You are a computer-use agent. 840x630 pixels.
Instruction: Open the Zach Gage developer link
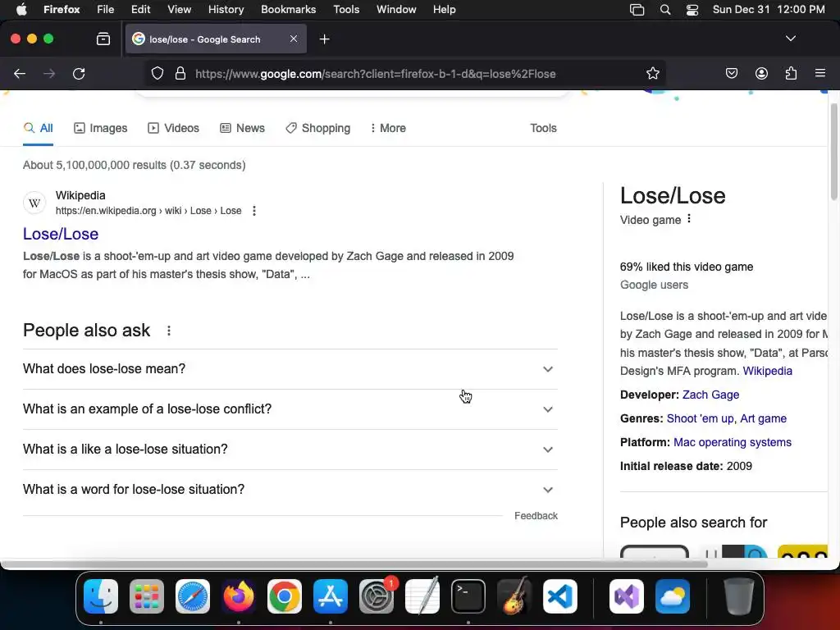[710, 395]
